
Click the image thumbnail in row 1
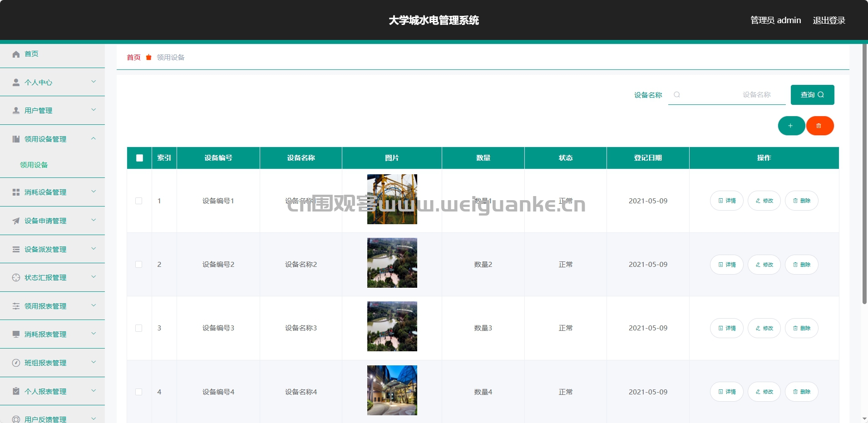coord(392,199)
